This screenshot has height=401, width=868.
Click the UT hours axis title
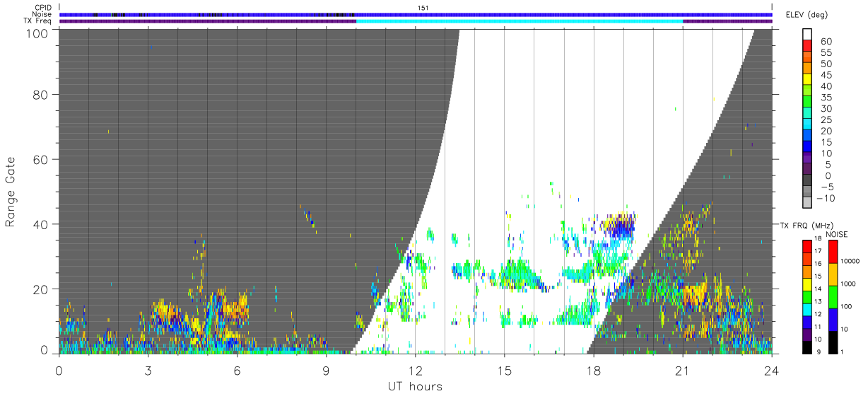click(x=415, y=386)
